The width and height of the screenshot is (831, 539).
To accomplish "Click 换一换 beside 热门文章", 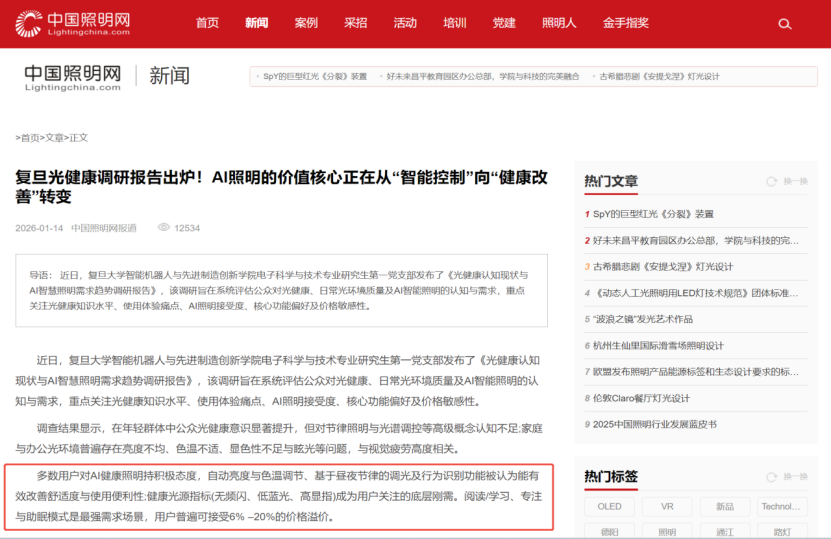I will tap(795, 181).
